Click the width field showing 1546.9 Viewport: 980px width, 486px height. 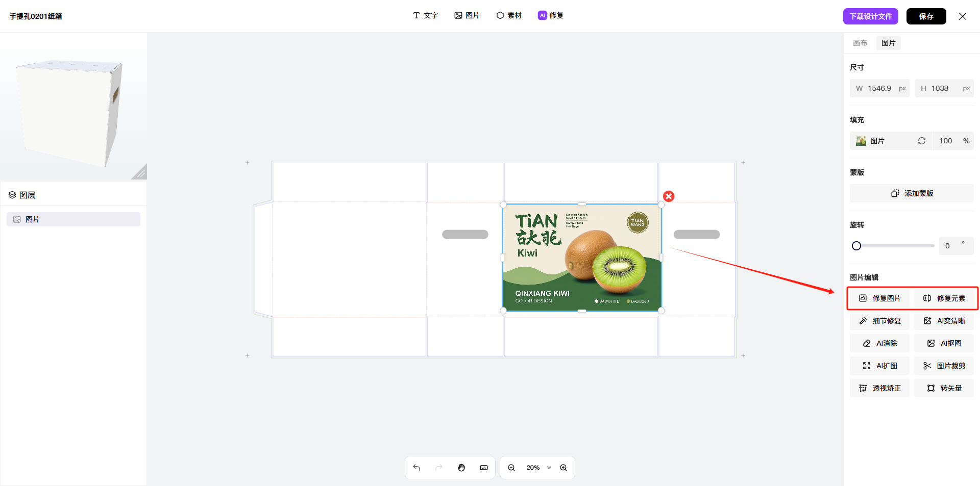(879, 88)
